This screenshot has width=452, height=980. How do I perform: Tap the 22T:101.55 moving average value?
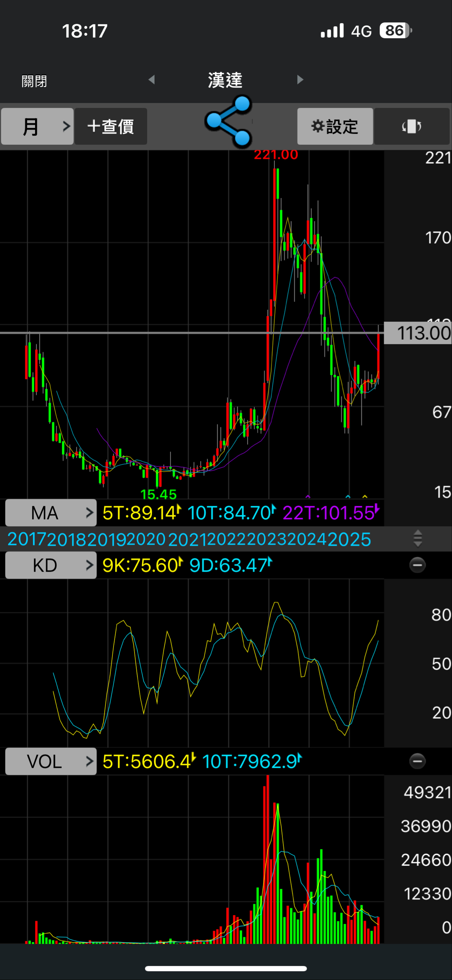pos(331,513)
